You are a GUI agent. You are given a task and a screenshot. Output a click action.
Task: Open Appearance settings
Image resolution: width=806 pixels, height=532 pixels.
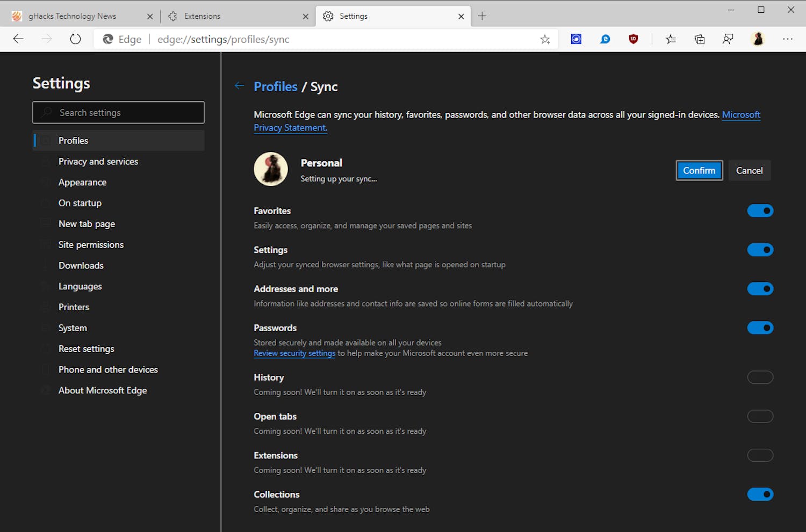[82, 182]
